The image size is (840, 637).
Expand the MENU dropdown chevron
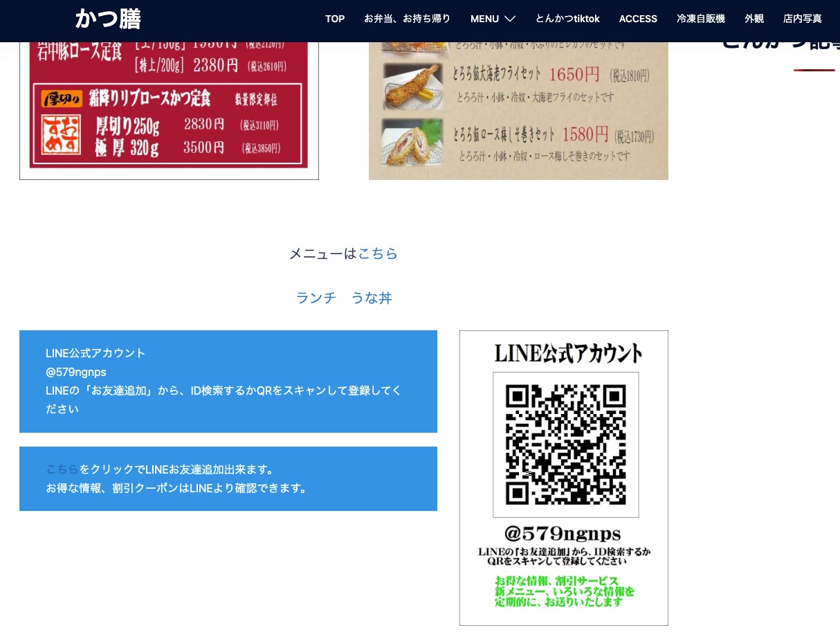[x=510, y=19]
